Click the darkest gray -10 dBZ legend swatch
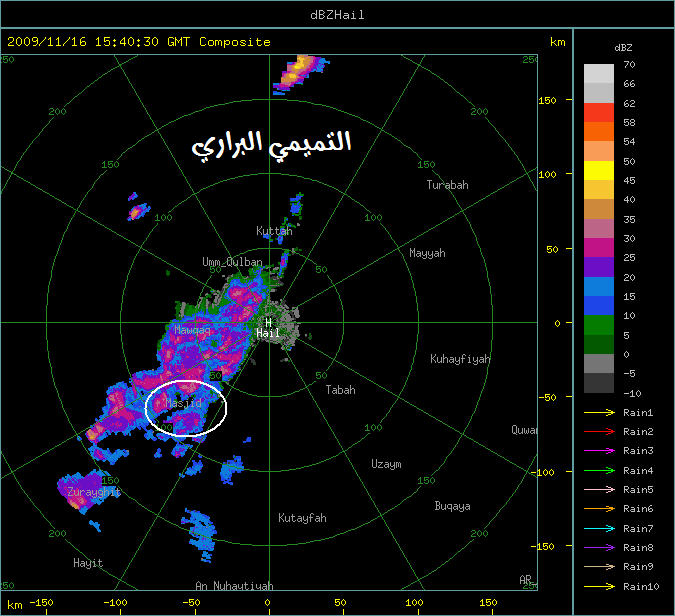Screen dimensions: 675x616 point(599,383)
